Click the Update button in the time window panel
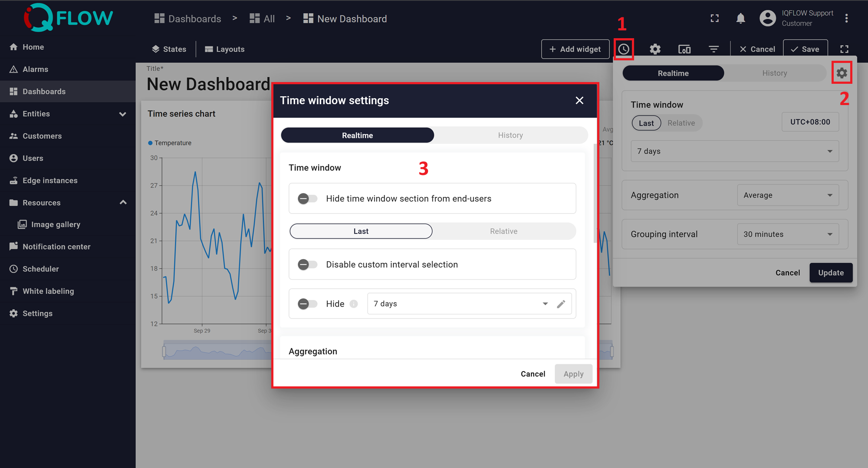Image resolution: width=868 pixels, height=468 pixels. coord(830,272)
